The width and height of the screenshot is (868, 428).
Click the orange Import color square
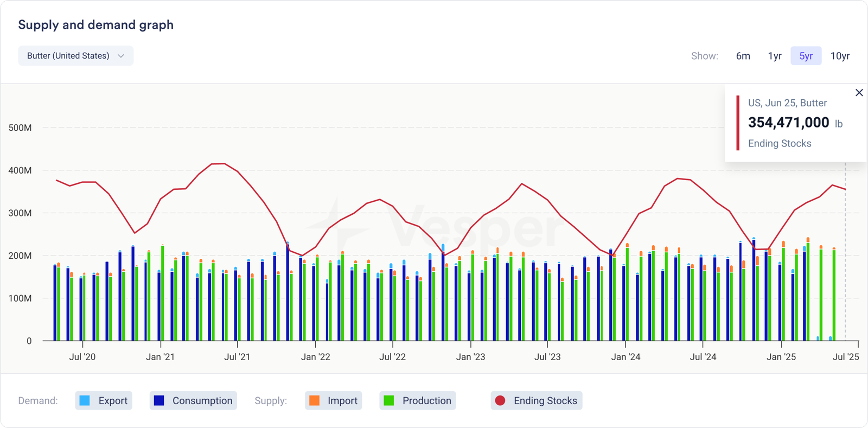(314, 401)
